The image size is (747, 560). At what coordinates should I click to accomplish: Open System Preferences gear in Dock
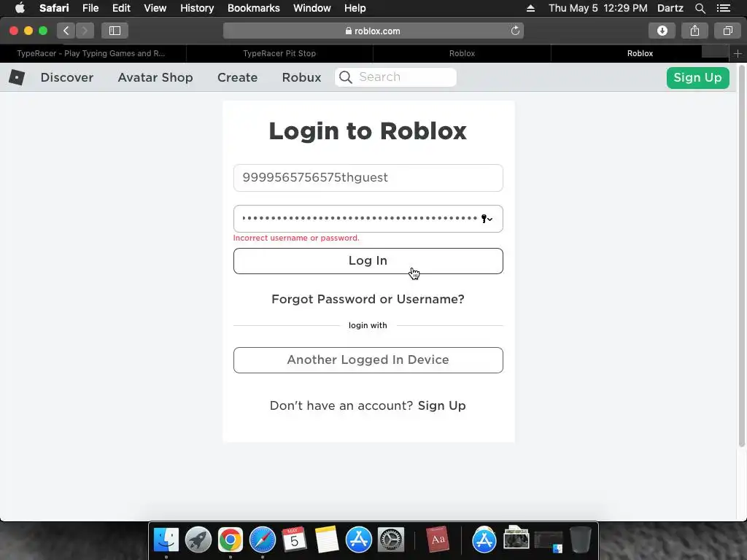point(391,540)
